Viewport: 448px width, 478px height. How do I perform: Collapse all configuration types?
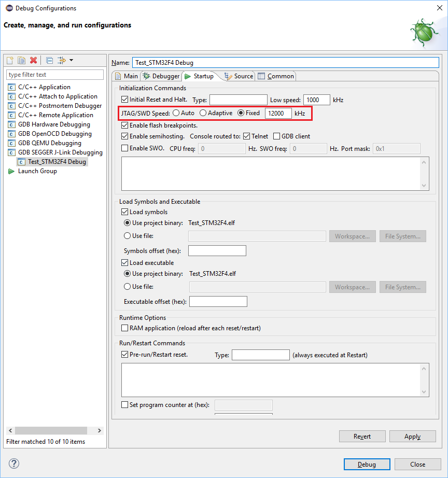pos(49,60)
